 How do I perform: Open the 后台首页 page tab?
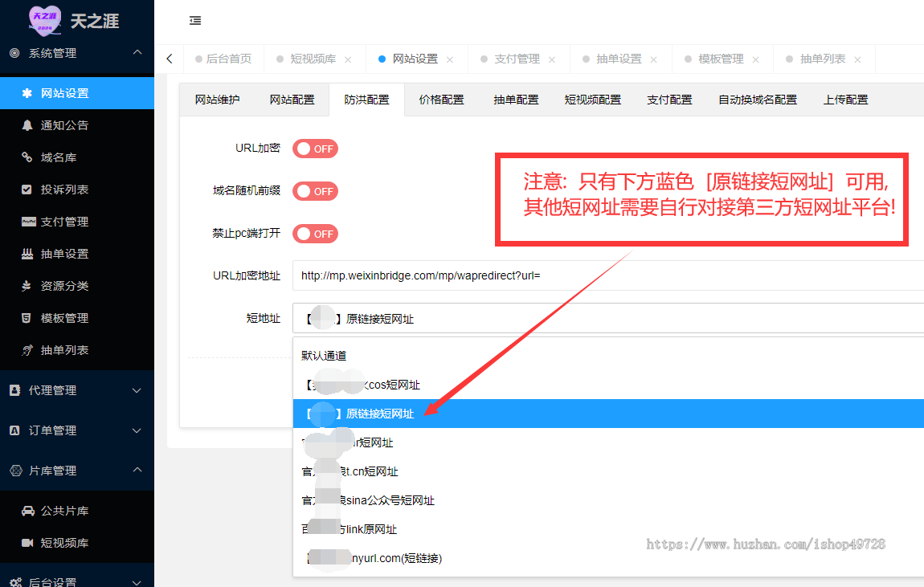click(x=223, y=59)
